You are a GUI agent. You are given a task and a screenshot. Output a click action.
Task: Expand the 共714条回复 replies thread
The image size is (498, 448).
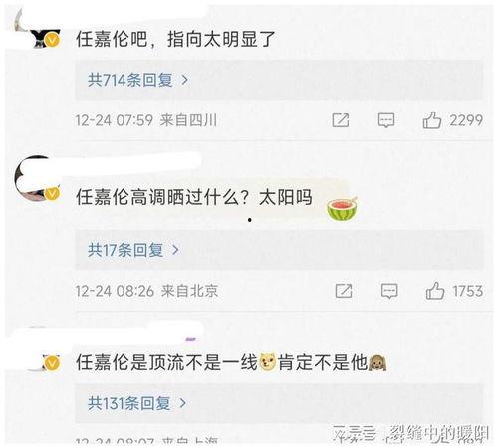click(x=279, y=80)
